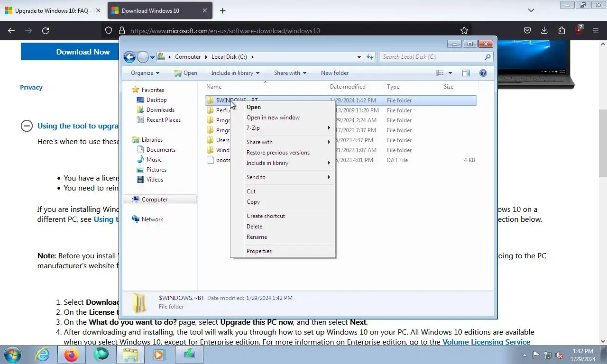Open Firefox extensions puzzle icon

(561, 30)
